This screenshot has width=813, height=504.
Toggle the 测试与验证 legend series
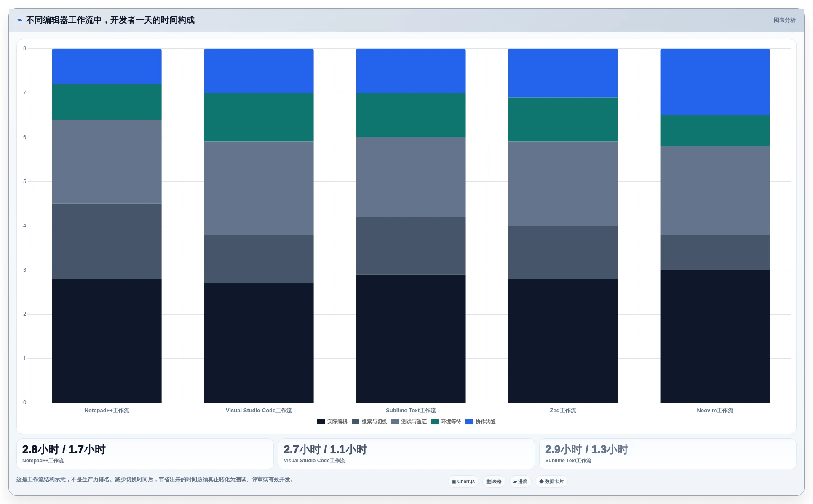click(409, 422)
